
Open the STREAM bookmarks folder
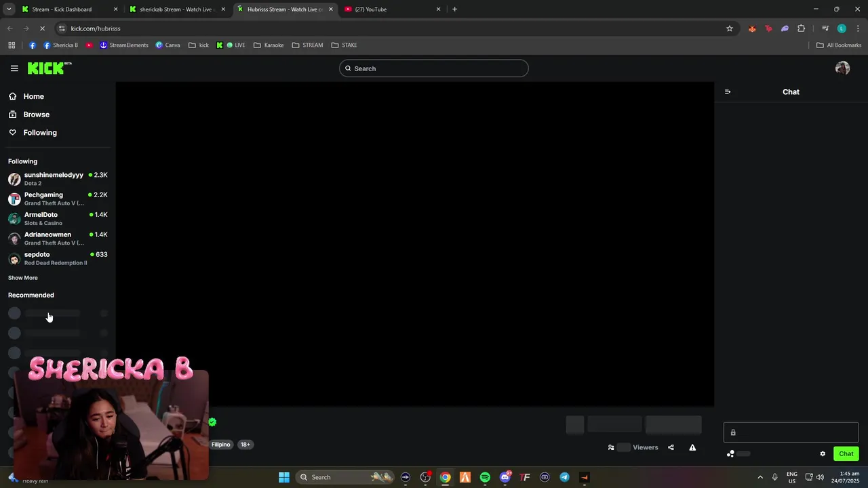coord(307,45)
